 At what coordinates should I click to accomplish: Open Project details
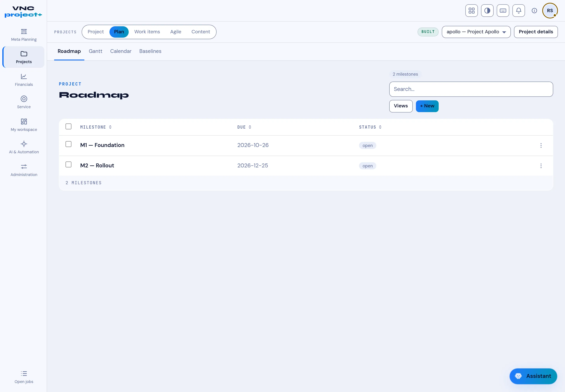point(536,32)
